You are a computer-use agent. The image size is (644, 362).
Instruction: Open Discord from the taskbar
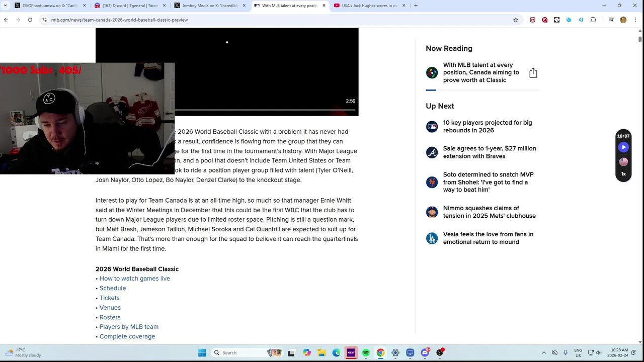tap(425, 352)
